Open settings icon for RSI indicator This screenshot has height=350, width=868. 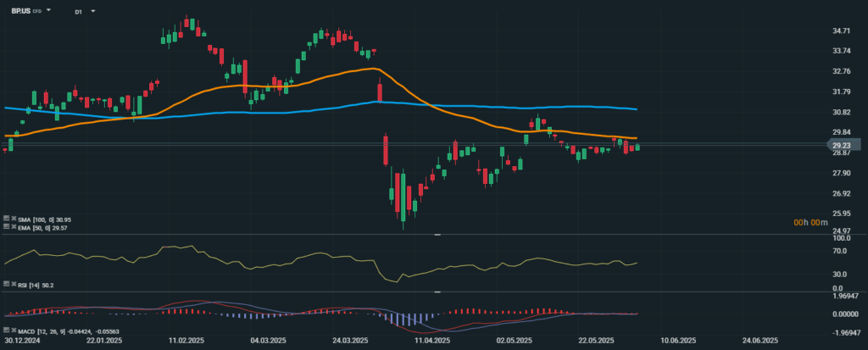pyautogui.click(x=6, y=285)
